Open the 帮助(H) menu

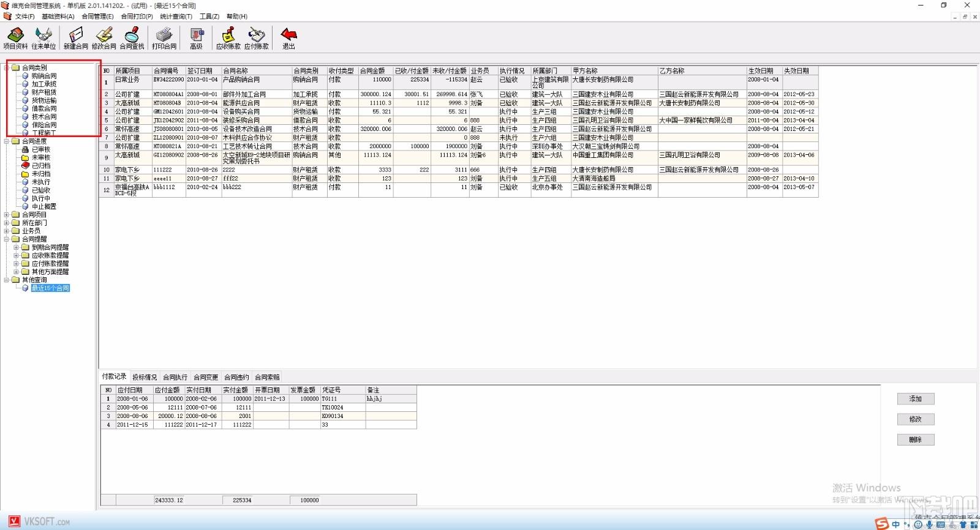[x=237, y=17]
